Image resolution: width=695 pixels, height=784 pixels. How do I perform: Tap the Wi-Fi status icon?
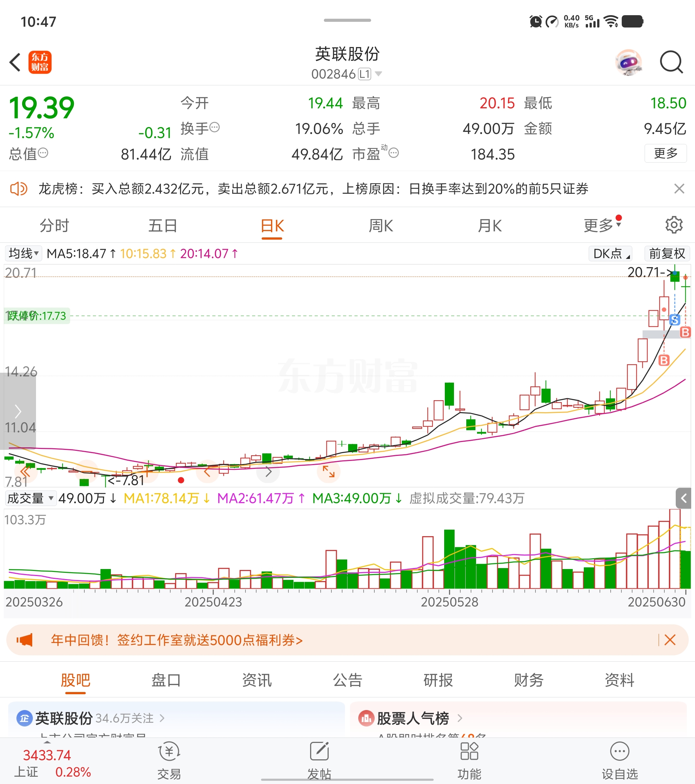611,21
